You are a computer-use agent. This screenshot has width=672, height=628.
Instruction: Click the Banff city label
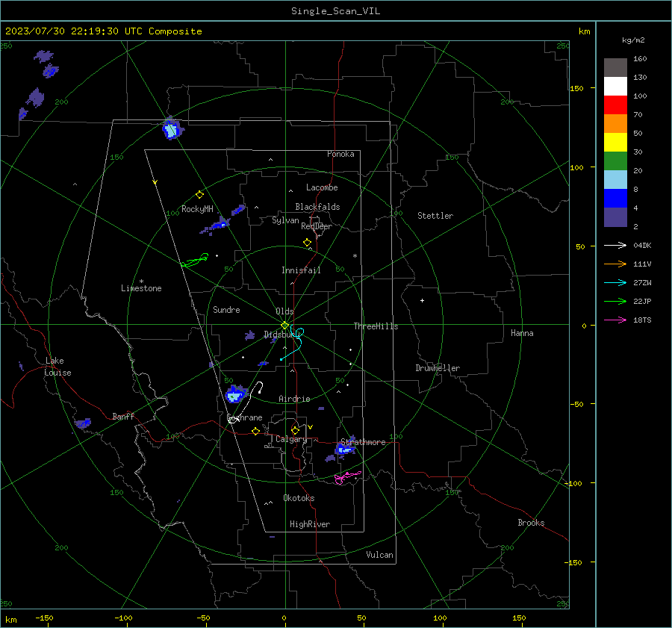123,417
